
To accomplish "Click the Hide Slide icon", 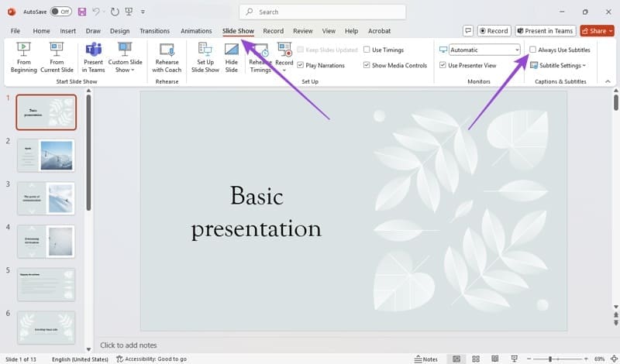I will point(232,57).
